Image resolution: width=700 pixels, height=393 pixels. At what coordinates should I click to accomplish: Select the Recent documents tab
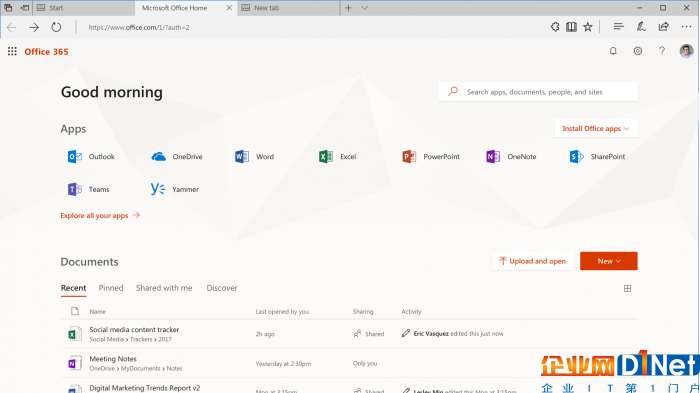[73, 288]
